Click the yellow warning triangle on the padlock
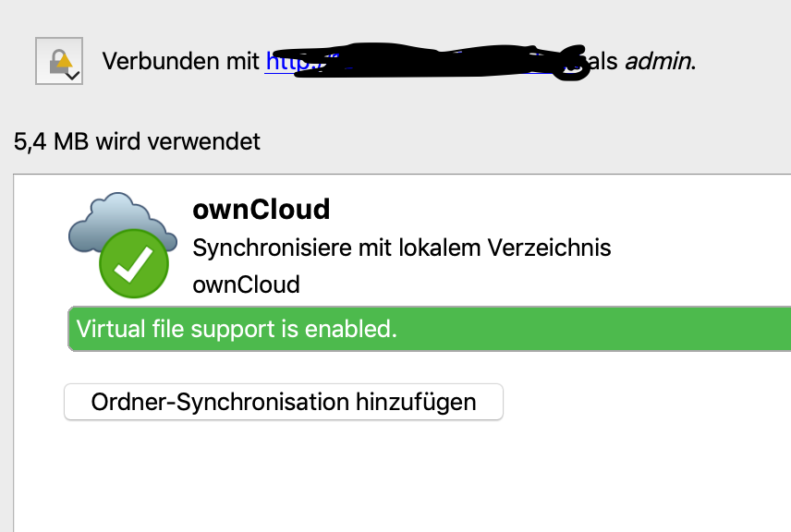This screenshot has height=532, width=791. pos(64,61)
